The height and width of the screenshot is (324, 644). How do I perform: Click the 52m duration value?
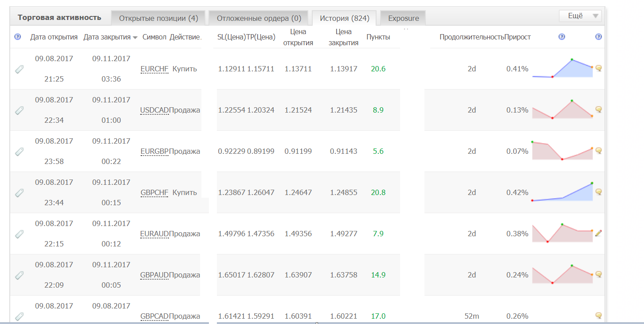tap(472, 316)
